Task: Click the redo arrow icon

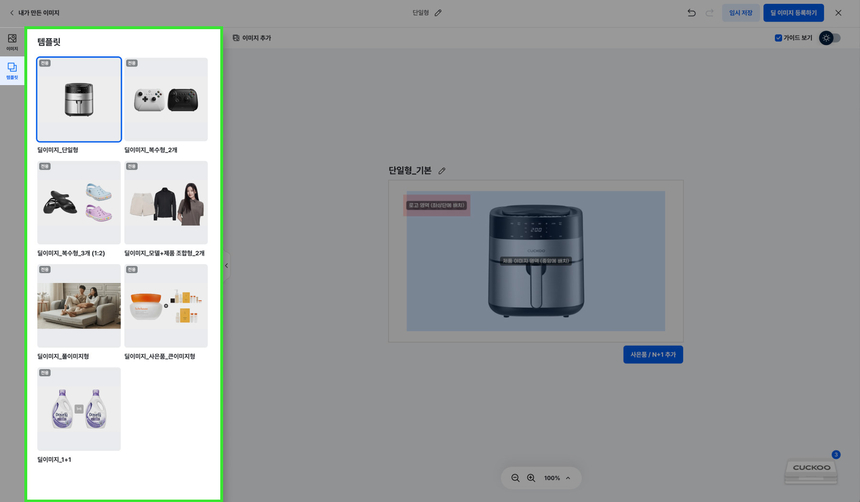Action: [709, 13]
